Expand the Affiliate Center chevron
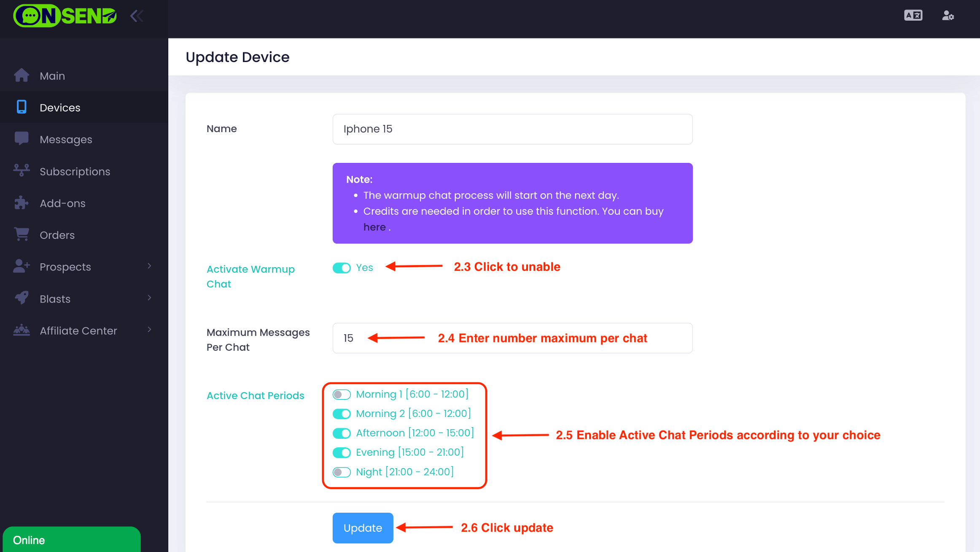Screen dimensions: 980x552 pos(149,330)
